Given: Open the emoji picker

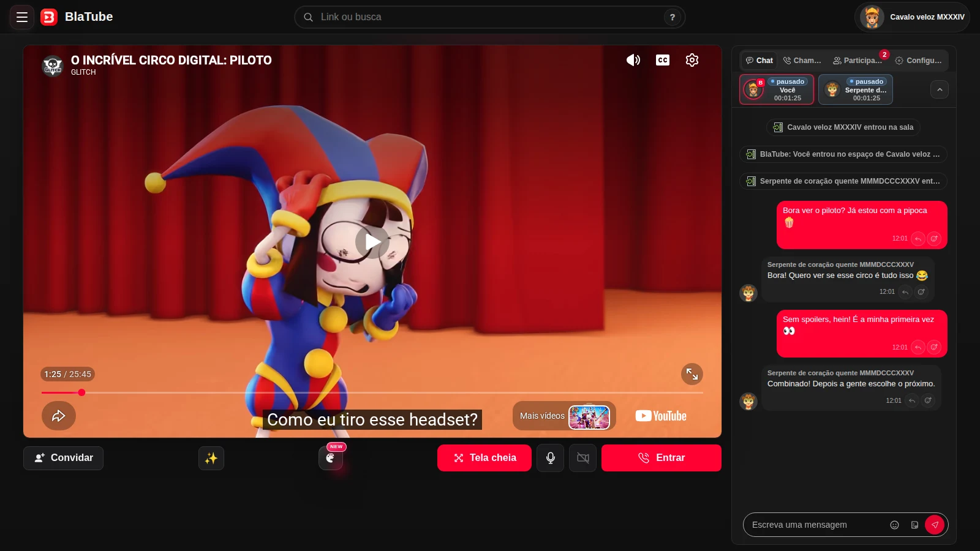Looking at the screenshot, I should pyautogui.click(x=894, y=525).
